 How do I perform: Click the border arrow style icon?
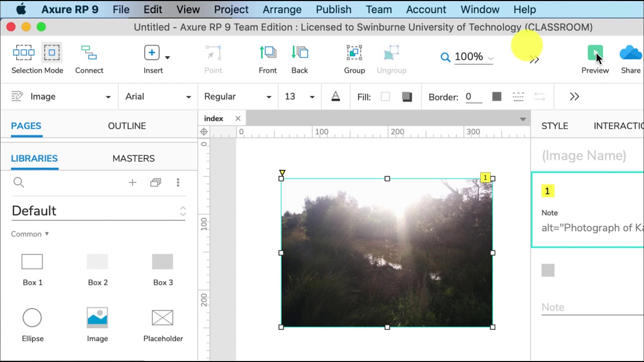click(539, 97)
